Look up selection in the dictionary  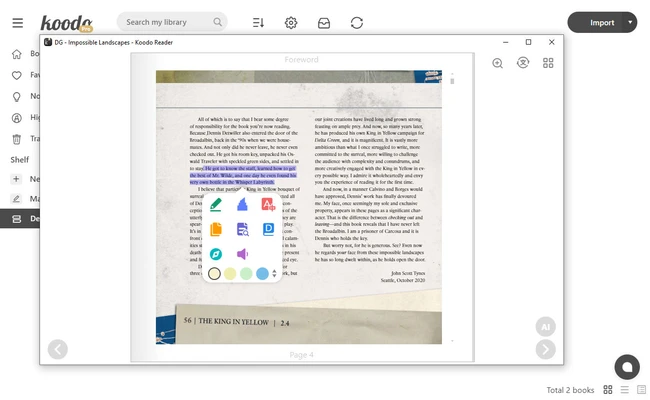coord(268,229)
